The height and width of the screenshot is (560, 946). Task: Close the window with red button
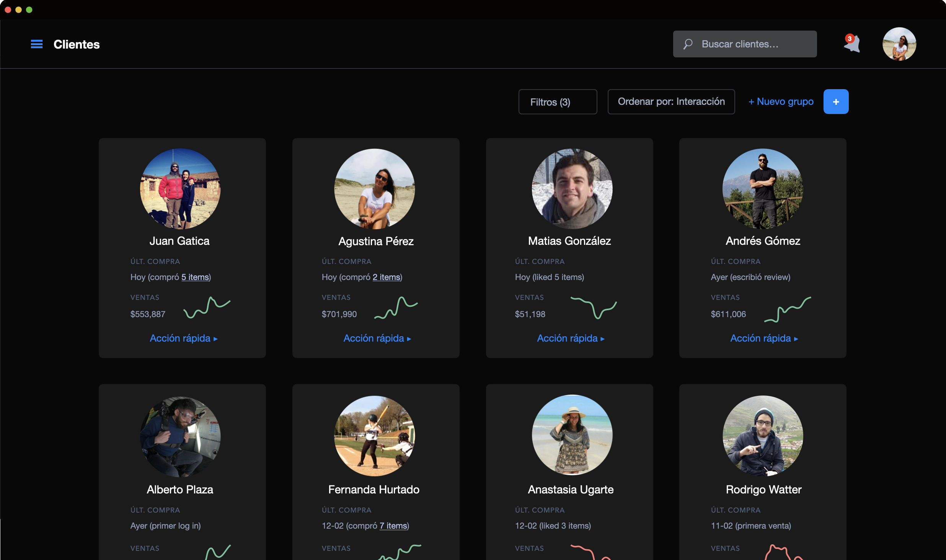(8, 10)
